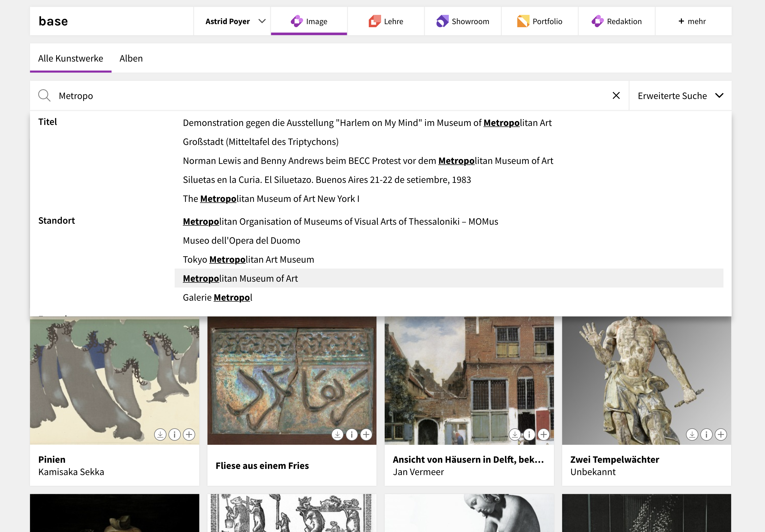Choose Harlem on My Mind demonstration suggestion
The height and width of the screenshot is (532, 765).
pyautogui.click(x=449, y=123)
